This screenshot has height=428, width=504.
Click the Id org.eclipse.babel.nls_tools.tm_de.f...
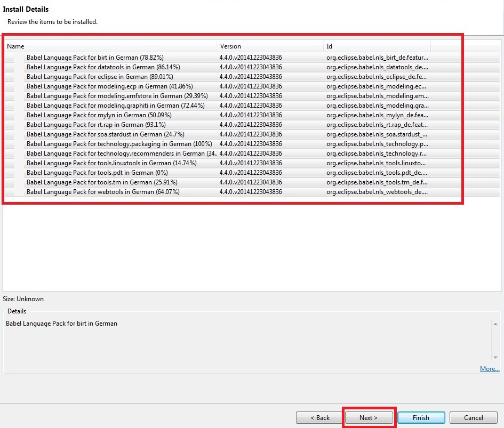click(x=377, y=182)
